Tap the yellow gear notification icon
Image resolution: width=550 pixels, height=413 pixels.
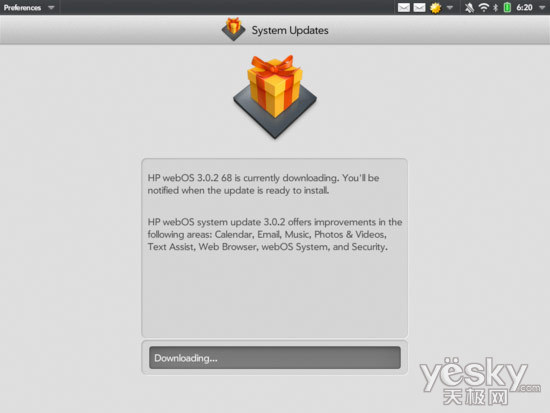click(436, 8)
